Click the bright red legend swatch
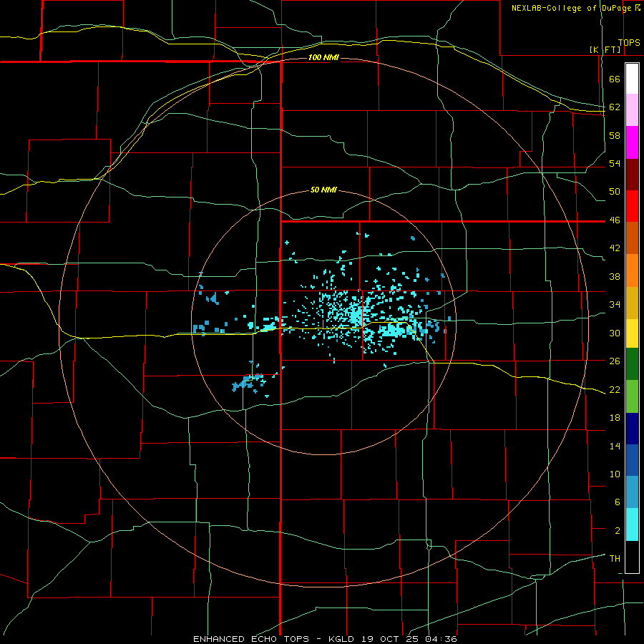Image resolution: width=644 pixels, height=644 pixels. click(x=632, y=206)
